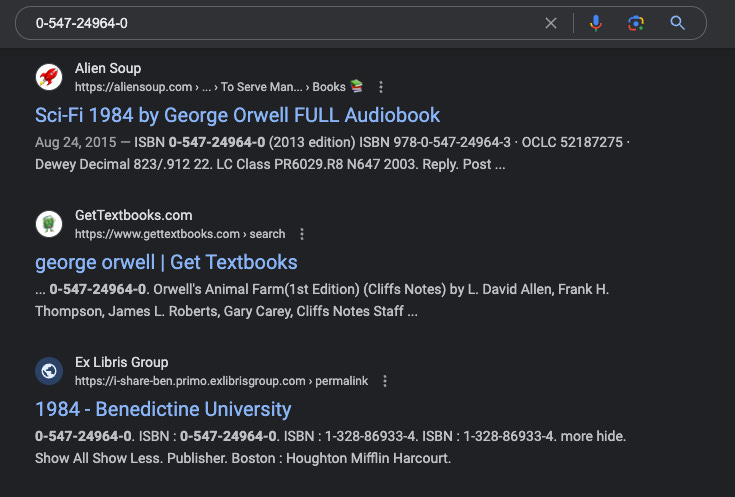Click snippet text 'Orwell's Animal Farm(1st Edition)'
The image size is (735, 497).
tap(256, 289)
